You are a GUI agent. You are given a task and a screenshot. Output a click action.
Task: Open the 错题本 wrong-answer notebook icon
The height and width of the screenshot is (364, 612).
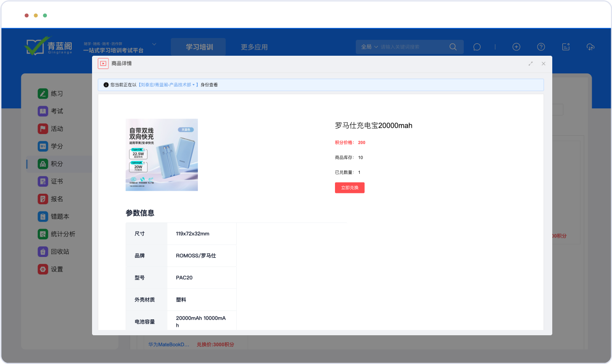point(42,217)
